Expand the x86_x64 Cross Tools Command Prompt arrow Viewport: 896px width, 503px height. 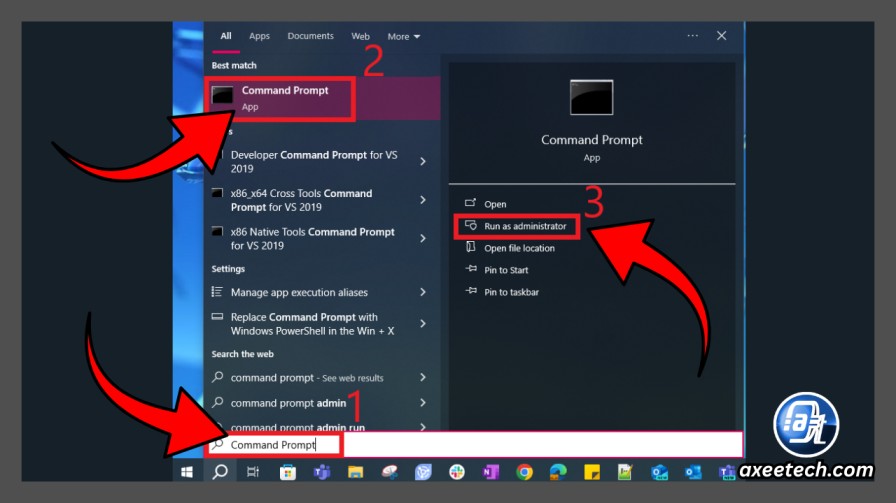(x=423, y=200)
